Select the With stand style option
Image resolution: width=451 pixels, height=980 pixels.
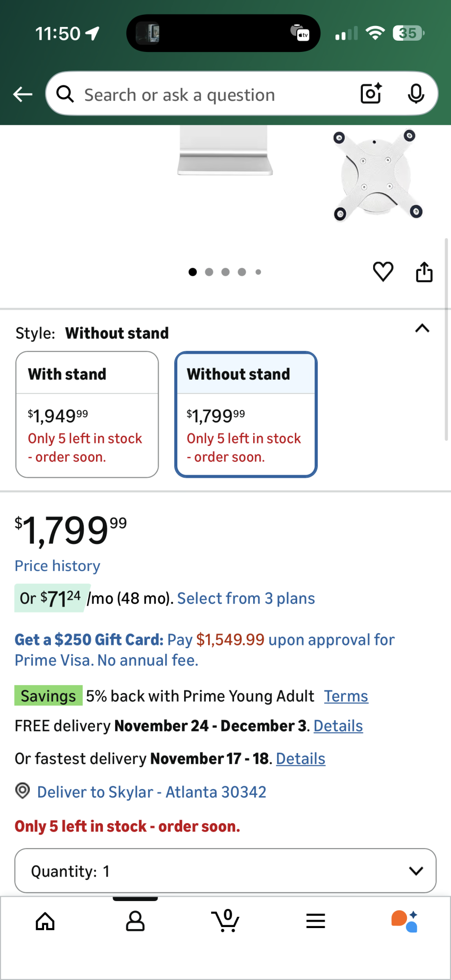click(x=87, y=414)
